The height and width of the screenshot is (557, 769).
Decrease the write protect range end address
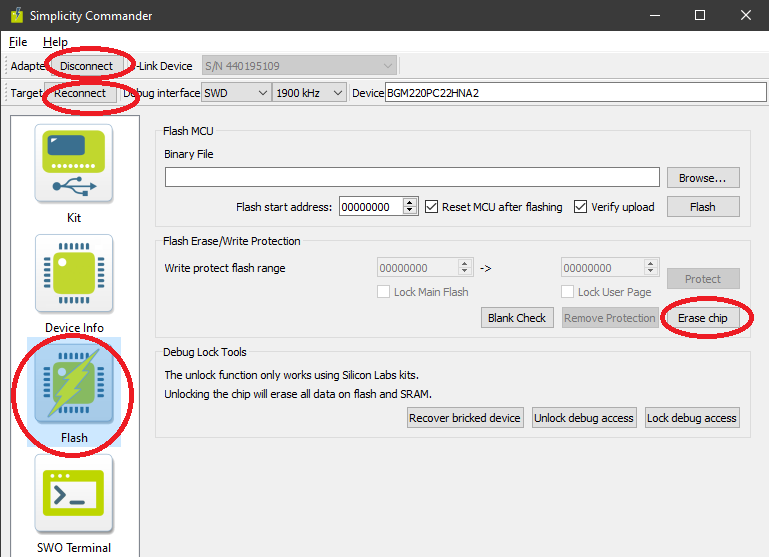[651, 272]
